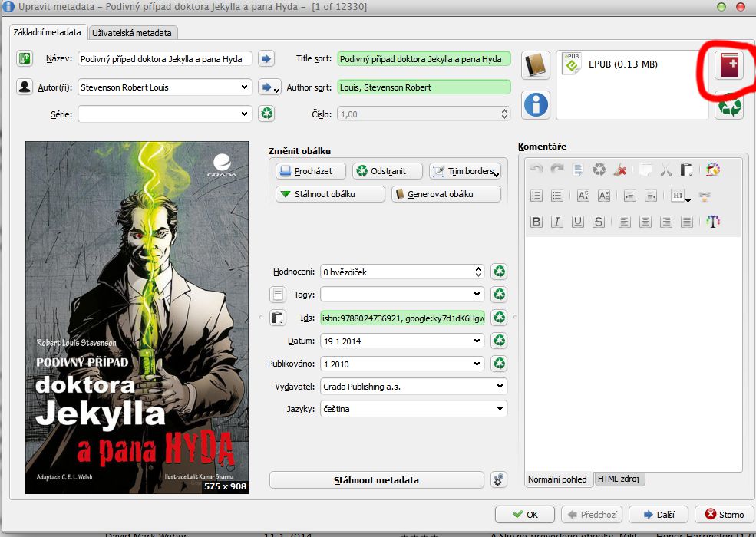Click the clear broom icon in comments toolbar

pyautogui.click(x=620, y=170)
